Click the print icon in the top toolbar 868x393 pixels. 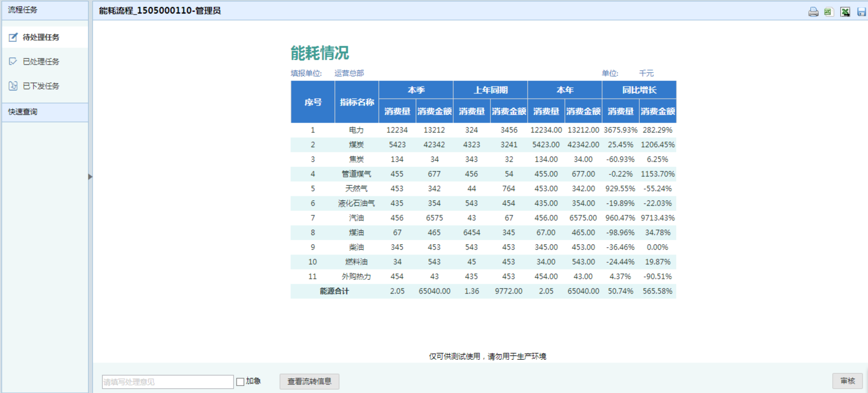click(813, 12)
